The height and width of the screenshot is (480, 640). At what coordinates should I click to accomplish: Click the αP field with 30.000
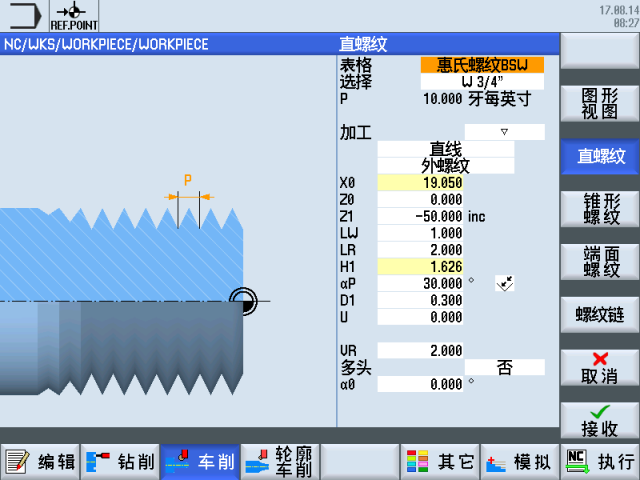click(x=420, y=283)
